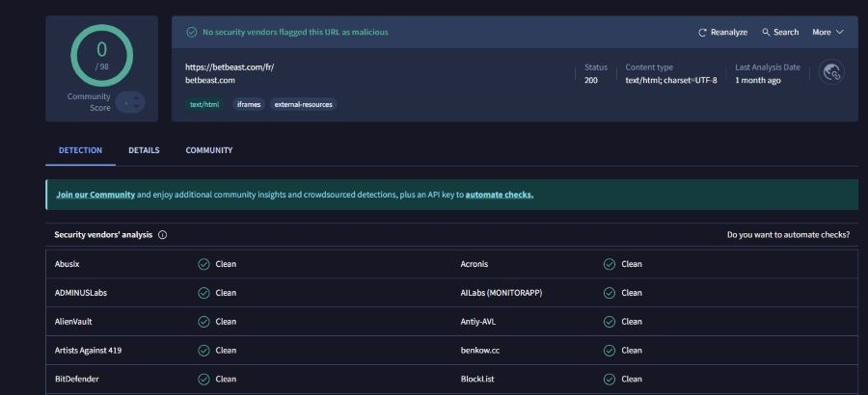This screenshot has width=868, height=395.
Task: Click the Last Analysis Date '1 month ago'
Action: pos(758,80)
